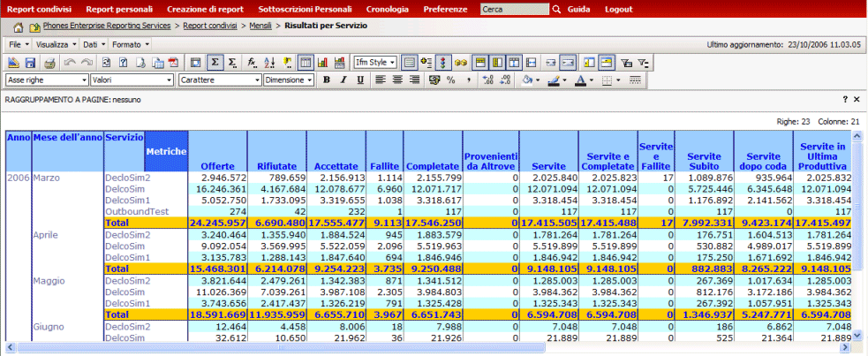Click the fx derived metric icon
Image resolution: width=868 pixels, height=356 pixels.
(252, 63)
